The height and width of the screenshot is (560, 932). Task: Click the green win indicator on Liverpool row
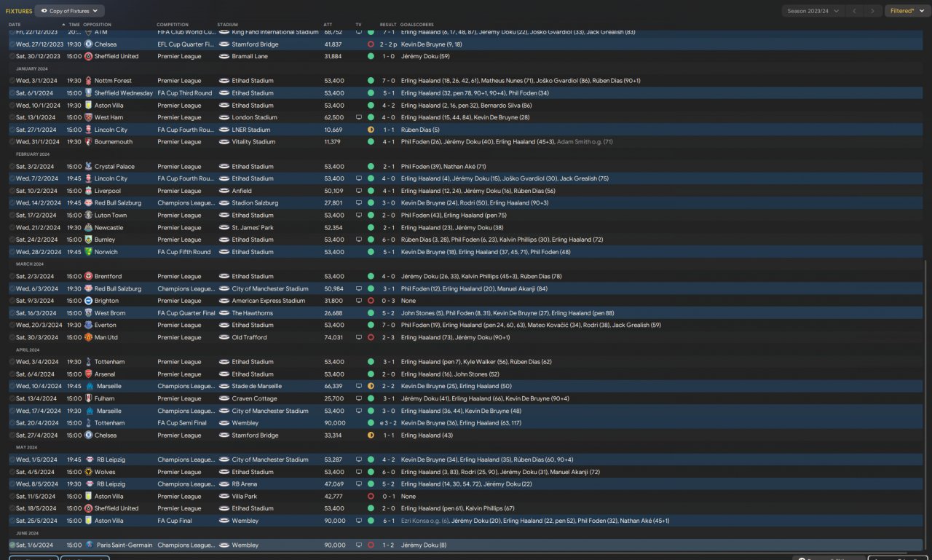371,191
